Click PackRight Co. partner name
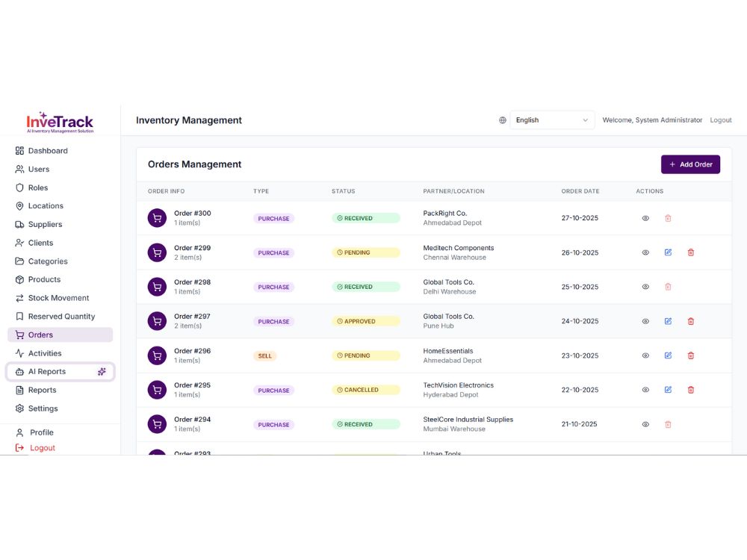Viewport: 747px width, 560px height. (445, 214)
